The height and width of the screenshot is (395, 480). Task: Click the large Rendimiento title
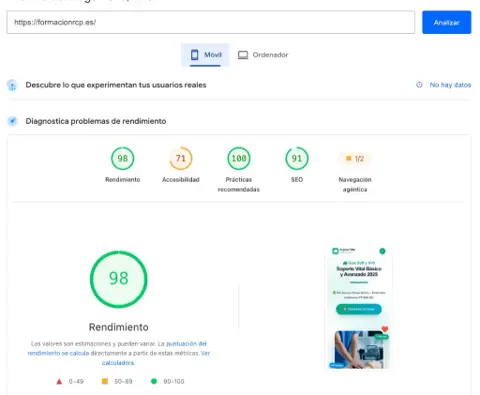[119, 327]
